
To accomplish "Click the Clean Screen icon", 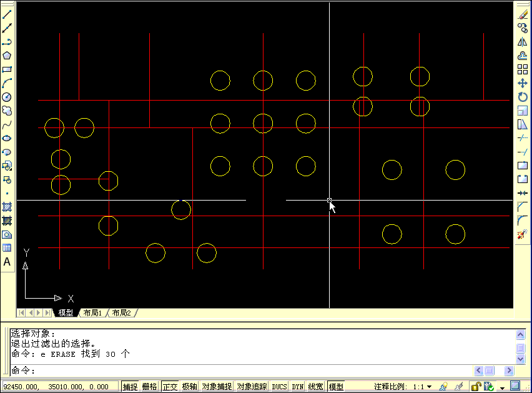I will tap(515, 386).
